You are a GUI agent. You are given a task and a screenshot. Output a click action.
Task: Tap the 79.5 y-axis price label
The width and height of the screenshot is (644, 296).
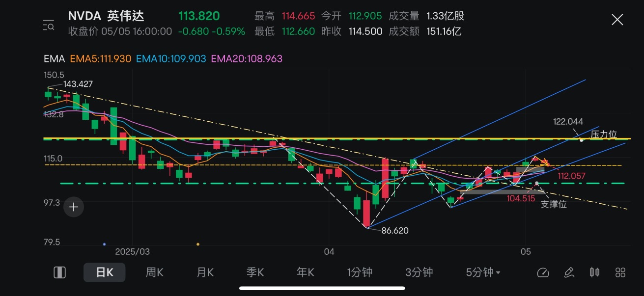tap(53, 242)
